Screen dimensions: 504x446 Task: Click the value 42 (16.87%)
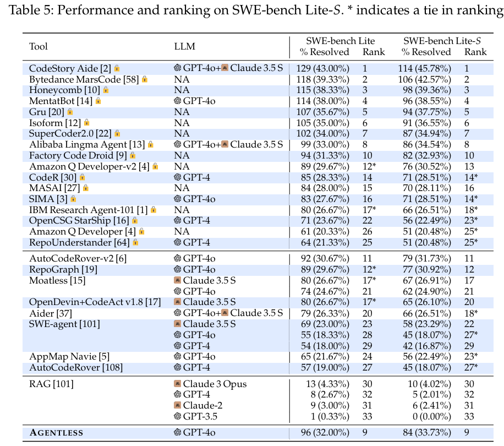tap(427, 346)
